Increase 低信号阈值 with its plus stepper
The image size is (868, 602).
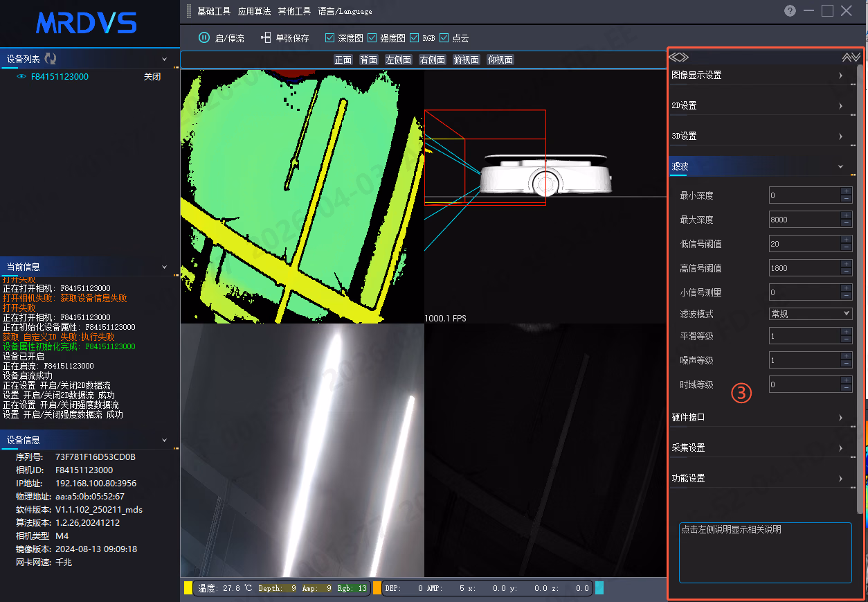[x=846, y=240]
